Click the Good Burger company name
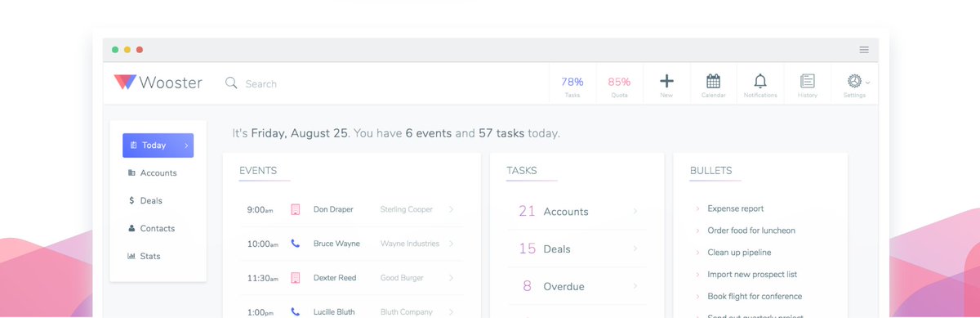 pos(402,278)
